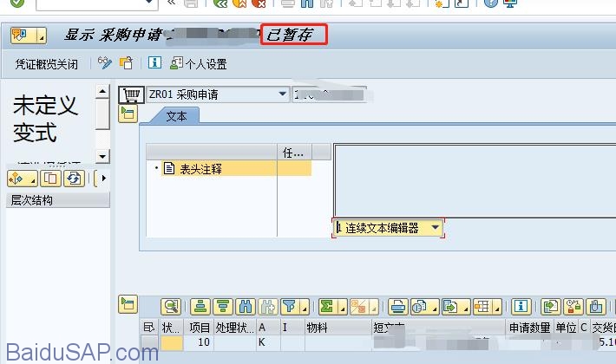
Task: Select the 文本 tab
Action: [176, 115]
